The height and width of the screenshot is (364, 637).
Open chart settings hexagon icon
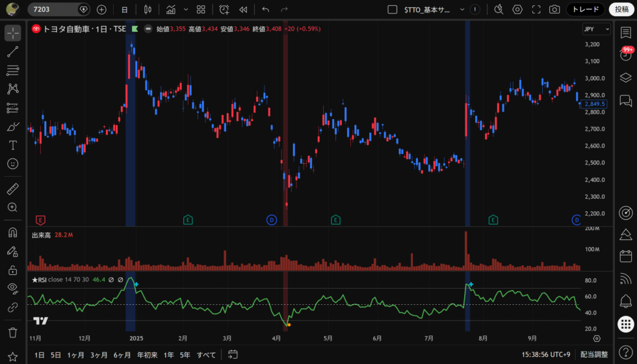pos(517,10)
